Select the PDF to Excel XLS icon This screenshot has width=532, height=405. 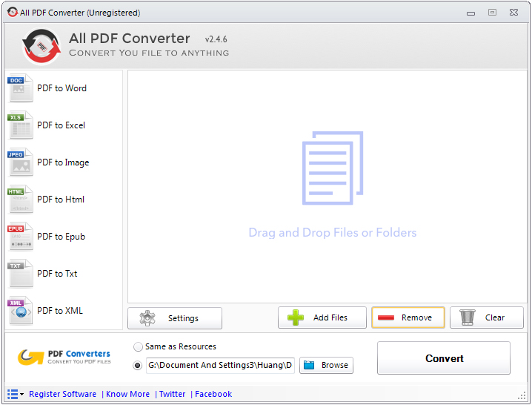tap(20, 125)
